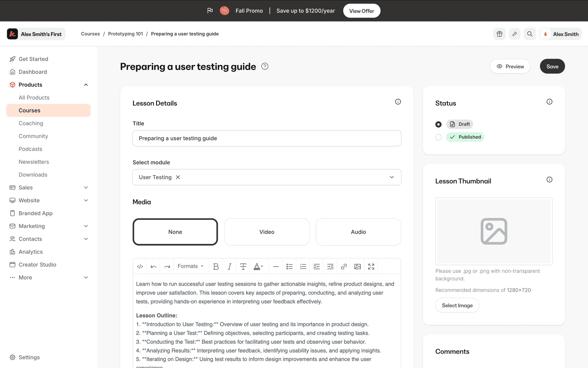
Task: Open Coaching in the sidebar menu
Action: [31, 123]
